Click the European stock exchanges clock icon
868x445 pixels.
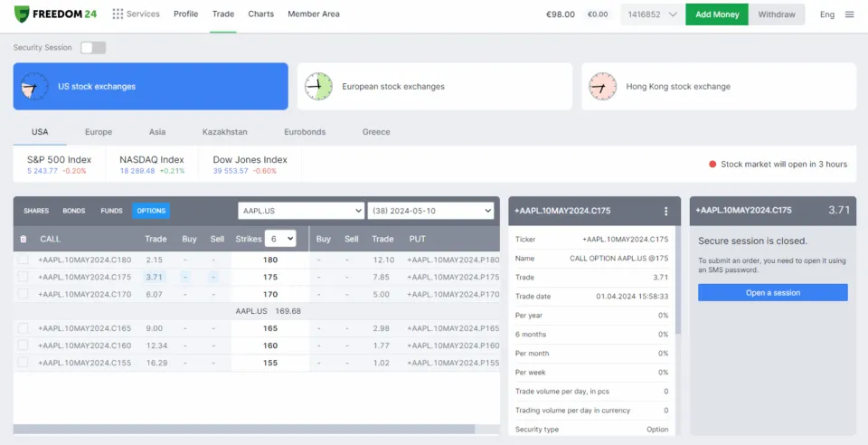pos(318,87)
